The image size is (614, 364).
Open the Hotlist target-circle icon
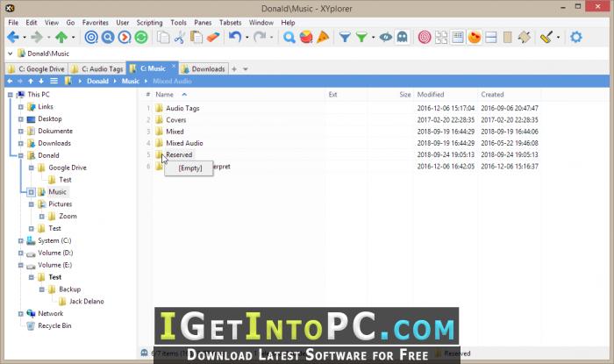coord(91,37)
